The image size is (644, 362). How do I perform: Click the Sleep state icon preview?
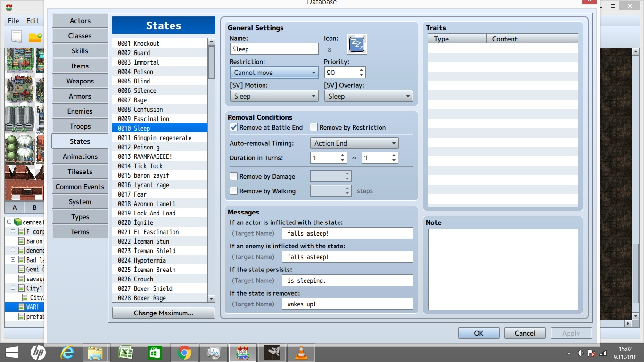pos(357,44)
